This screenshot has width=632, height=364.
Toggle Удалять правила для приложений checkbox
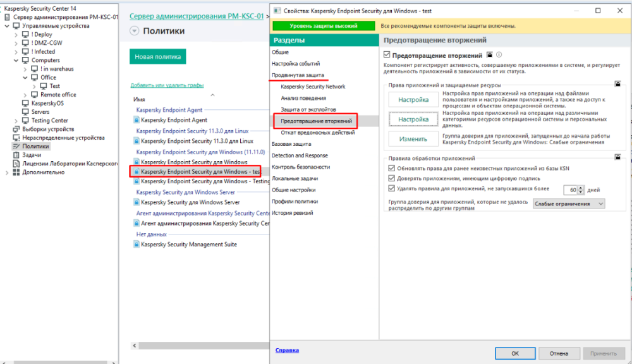click(391, 188)
